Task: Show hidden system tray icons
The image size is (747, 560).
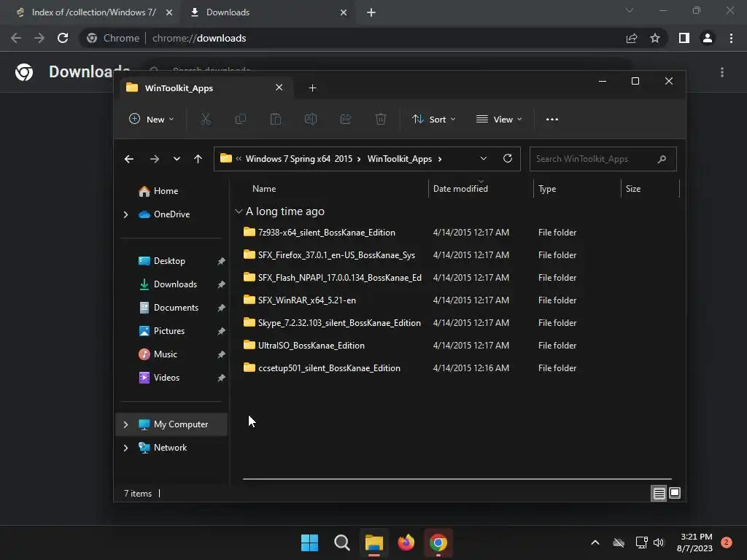Action: click(595, 542)
